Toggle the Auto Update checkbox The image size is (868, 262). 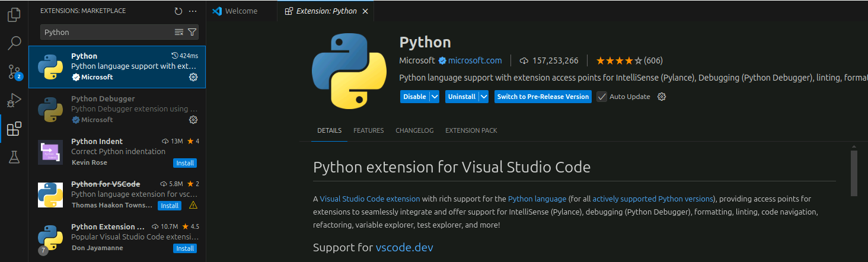point(602,97)
